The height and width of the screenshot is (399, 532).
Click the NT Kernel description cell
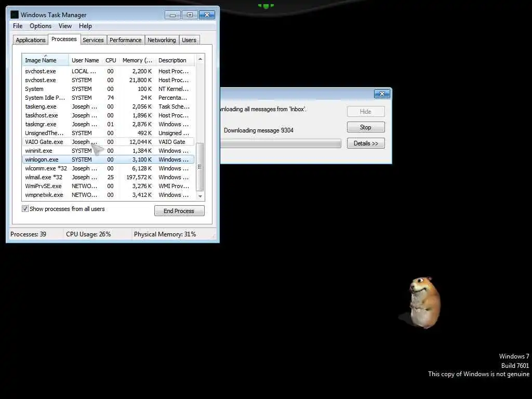[x=174, y=89]
